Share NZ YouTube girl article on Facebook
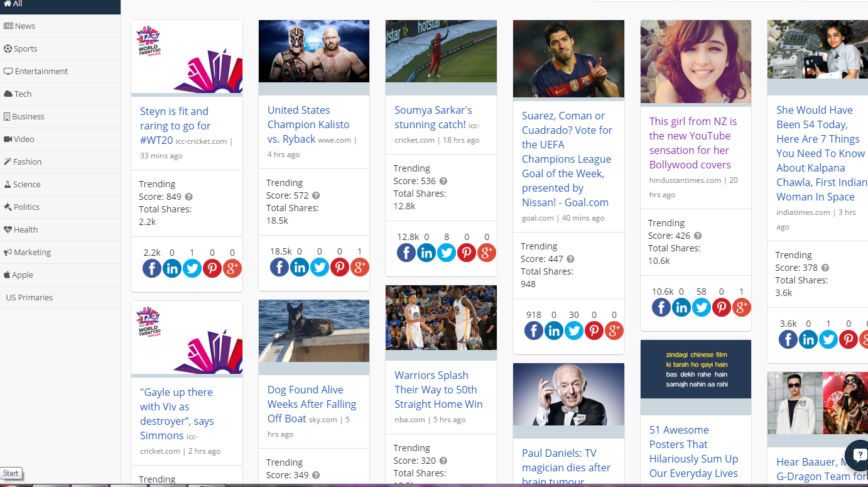The image size is (868, 487). tap(661, 307)
